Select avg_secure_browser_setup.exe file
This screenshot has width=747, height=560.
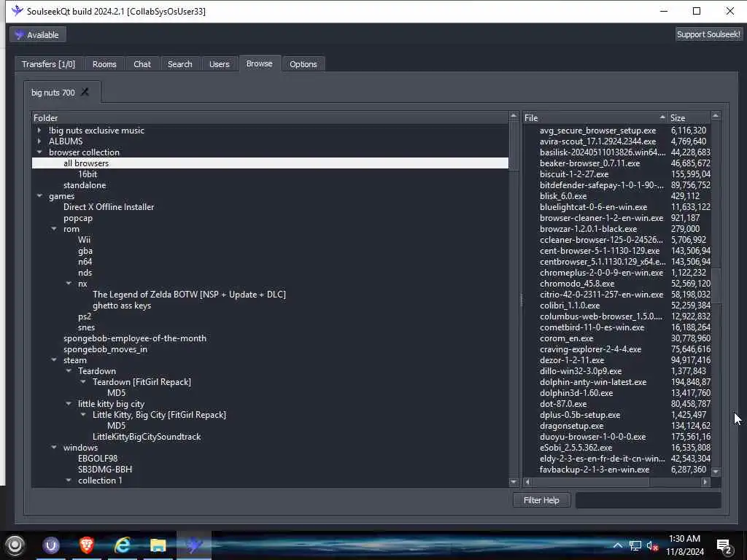click(598, 130)
